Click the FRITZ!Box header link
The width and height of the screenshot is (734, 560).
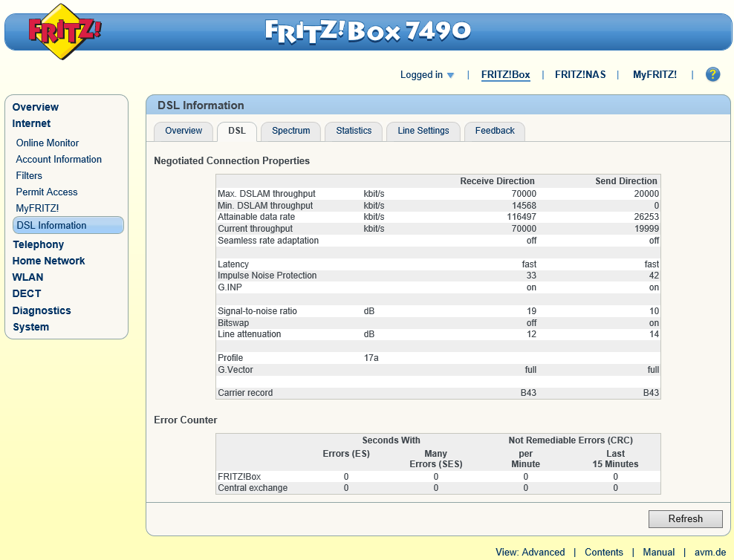(x=505, y=74)
